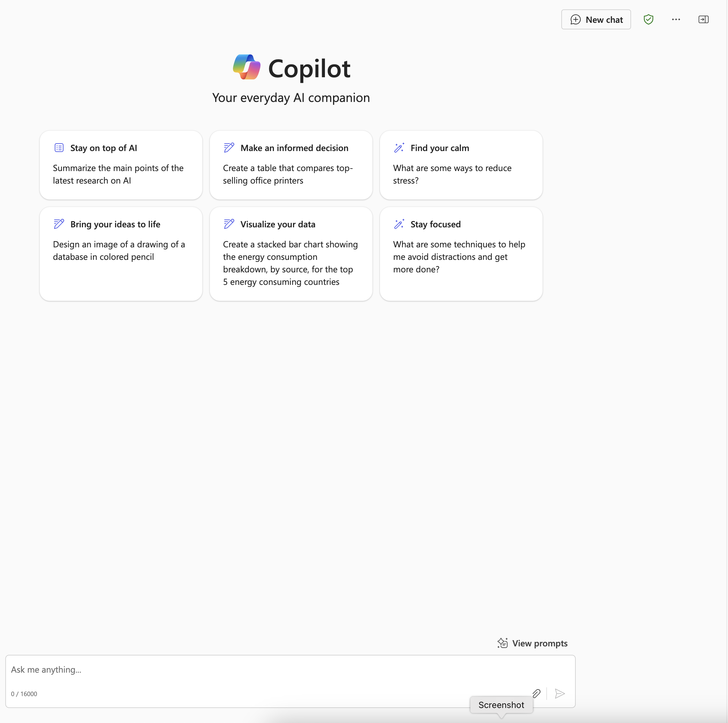Click the green shield protection icon
Viewport: 728px width, 723px height.
[648, 20]
